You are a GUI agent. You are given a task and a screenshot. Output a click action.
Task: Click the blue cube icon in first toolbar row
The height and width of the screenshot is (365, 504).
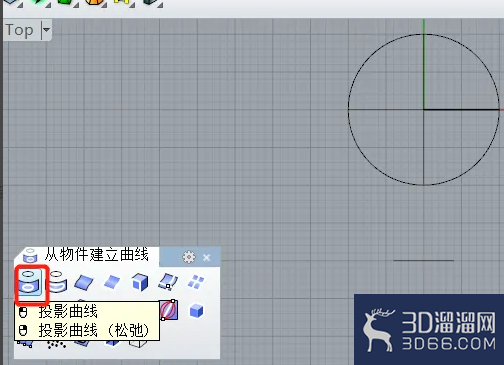140,282
